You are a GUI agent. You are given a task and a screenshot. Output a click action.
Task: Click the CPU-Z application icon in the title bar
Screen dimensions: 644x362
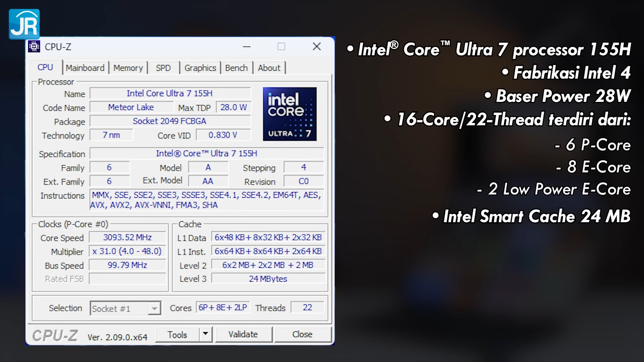click(x=34, y=47)
